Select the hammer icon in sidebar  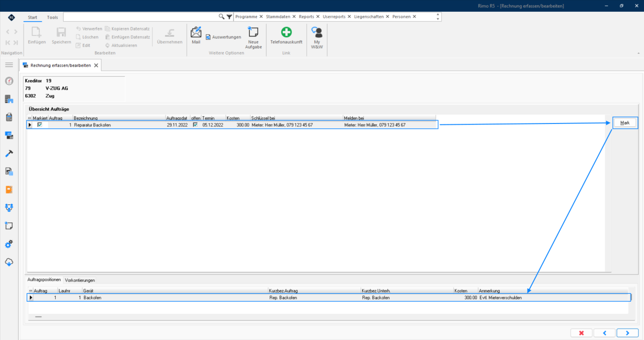(9, 154)
